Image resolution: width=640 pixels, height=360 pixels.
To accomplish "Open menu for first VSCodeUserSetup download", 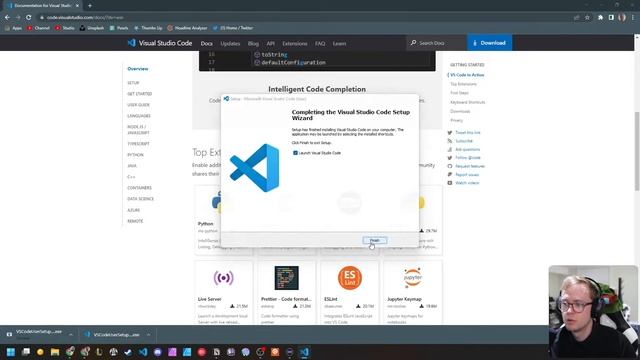I will pos(71,335).
